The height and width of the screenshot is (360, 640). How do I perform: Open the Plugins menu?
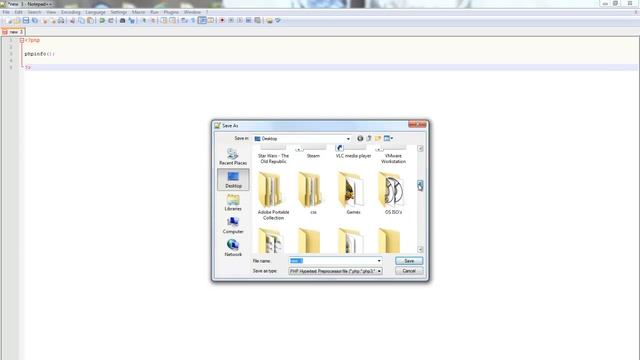pyautogui.click(x=171, y=12)
